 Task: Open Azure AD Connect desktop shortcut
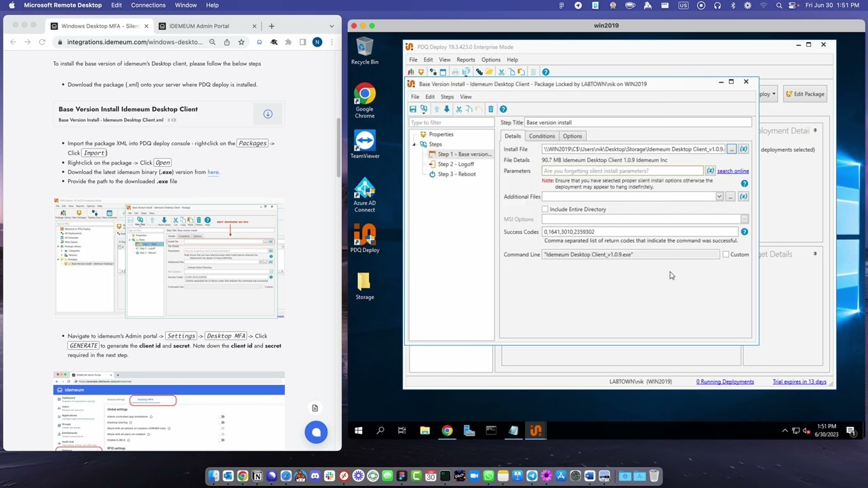coord(364,195)
